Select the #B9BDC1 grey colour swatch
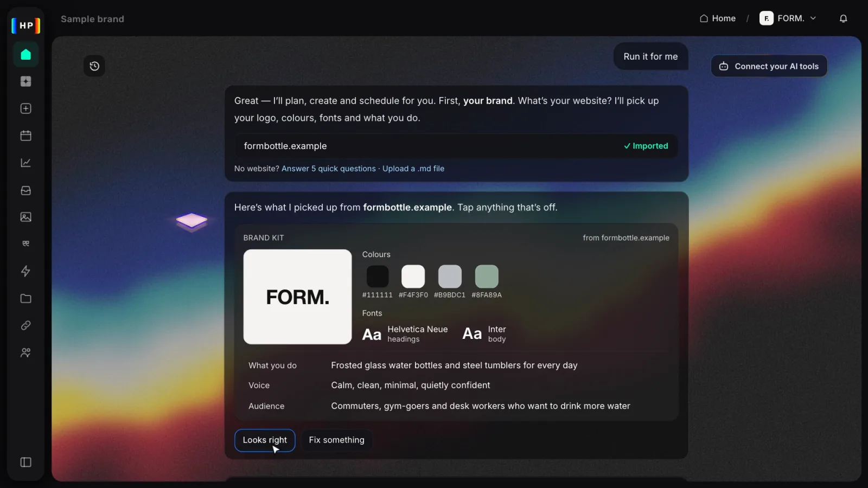This screenshot has height=488, width=868. coord(450,277)
